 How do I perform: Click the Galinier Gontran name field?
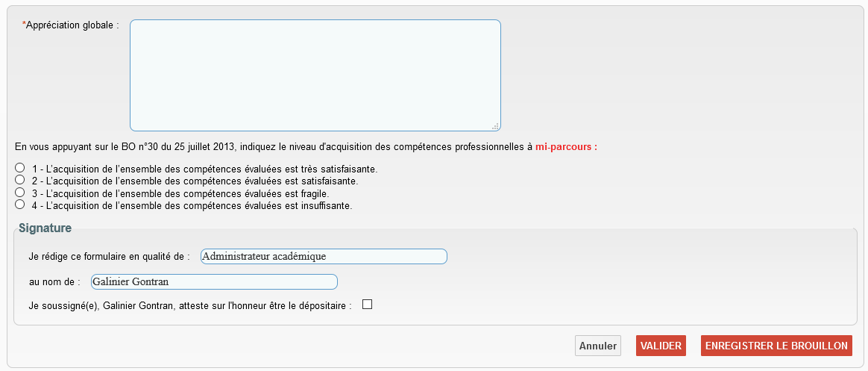point(214,282)
